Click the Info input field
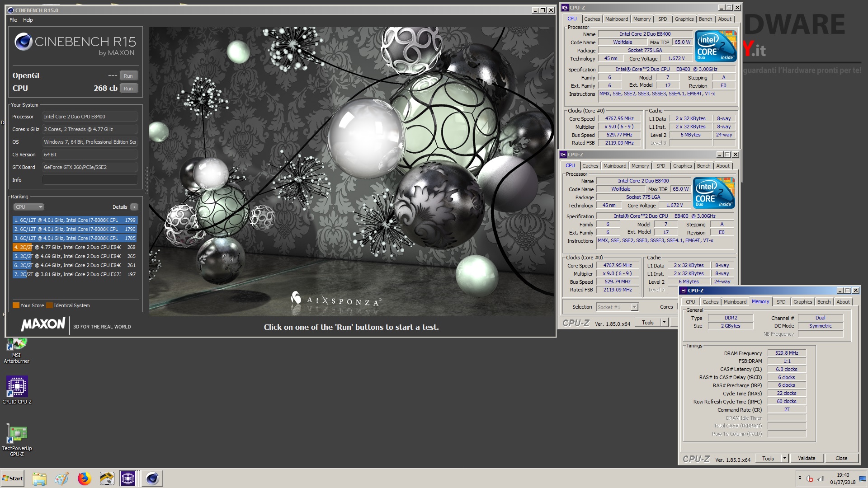The image size is (868, 488). pos(90,180)
